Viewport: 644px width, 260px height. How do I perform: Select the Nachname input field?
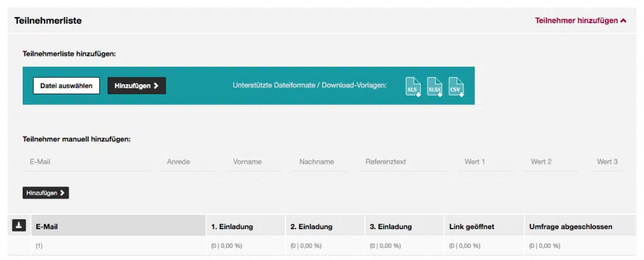click(x=320, y=162)
